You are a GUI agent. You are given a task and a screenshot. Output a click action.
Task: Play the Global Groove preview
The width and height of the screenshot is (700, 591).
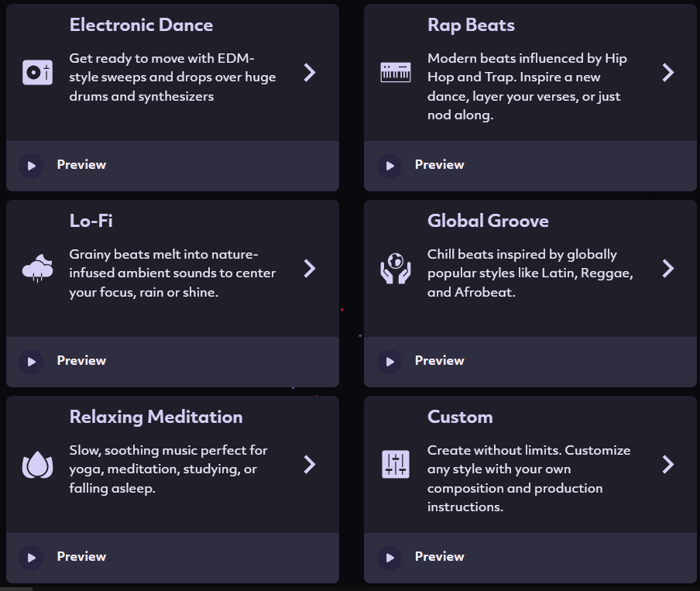point(389,362)
